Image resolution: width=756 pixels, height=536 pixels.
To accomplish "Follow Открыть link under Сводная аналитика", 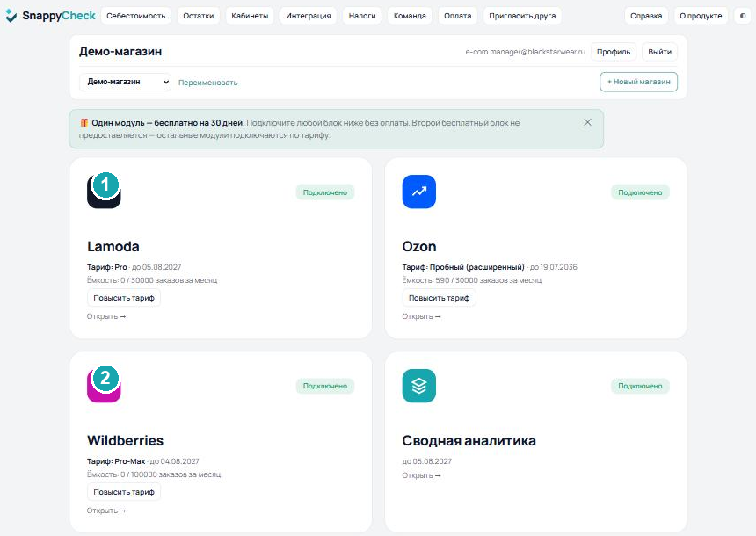I will pos(421,475).
